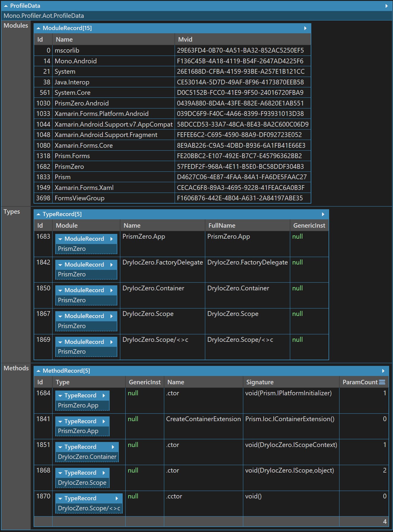The width and height of the screenshot is (393, 532).
Task: Click the Type column header in Methods table
Action: pos(89,382)
